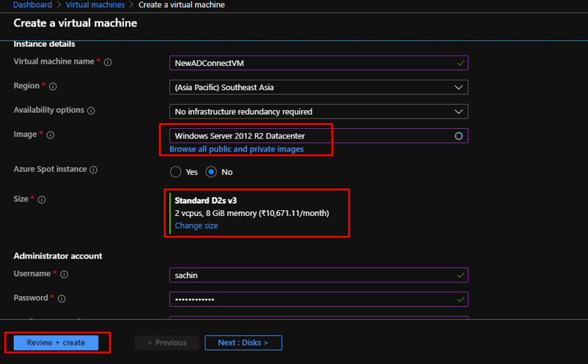Click Review + create button

coord(56,343)
